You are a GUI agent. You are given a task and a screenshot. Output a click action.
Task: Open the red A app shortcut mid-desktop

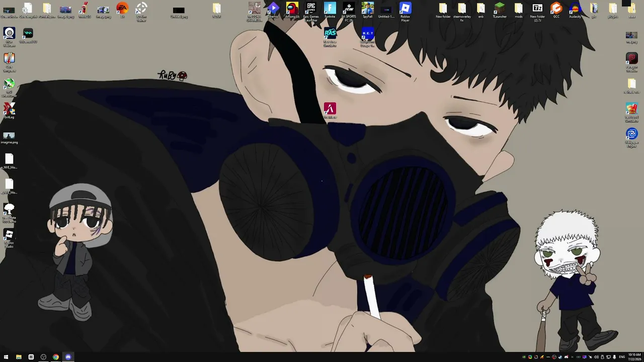tap(330, 111)
